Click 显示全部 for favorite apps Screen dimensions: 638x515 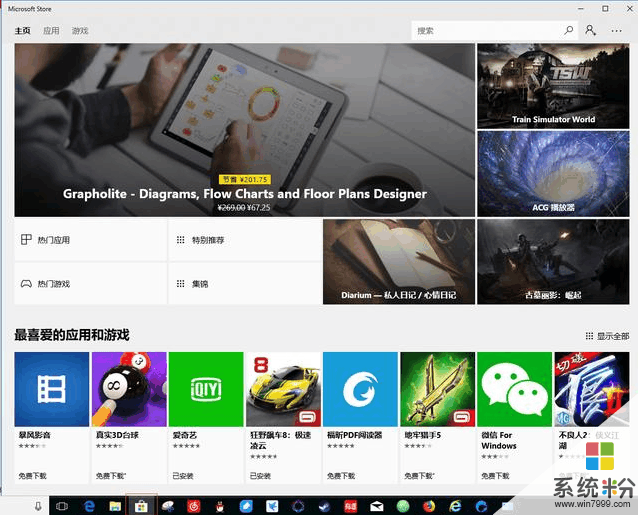pyautogui.click(x=607, y=336)
